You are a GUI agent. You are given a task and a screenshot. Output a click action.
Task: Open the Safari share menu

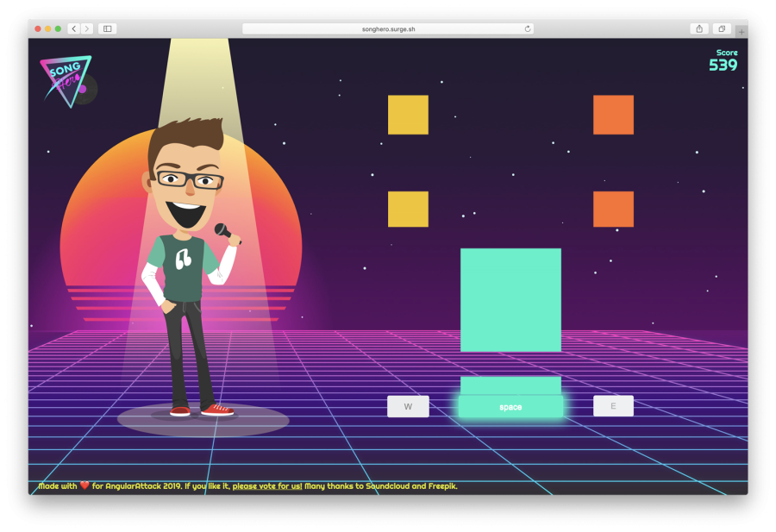click(x=698, y=28)
